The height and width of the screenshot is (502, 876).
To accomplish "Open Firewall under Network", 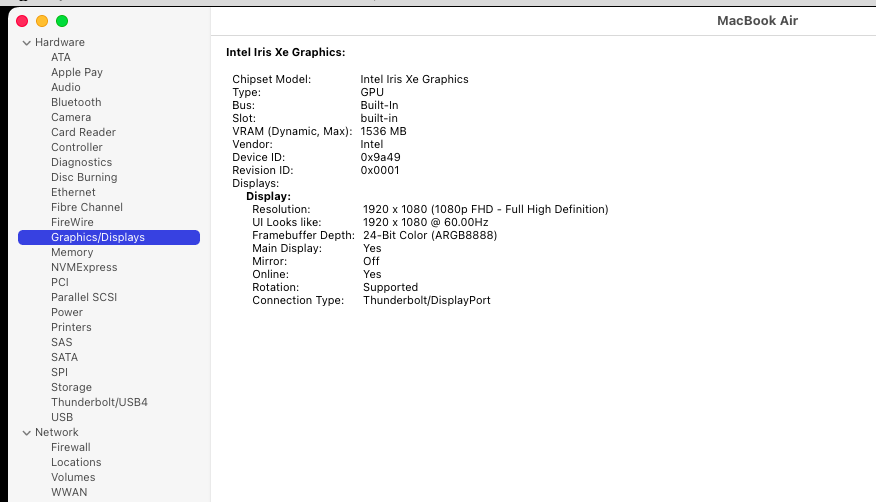I will coord(71,447).
